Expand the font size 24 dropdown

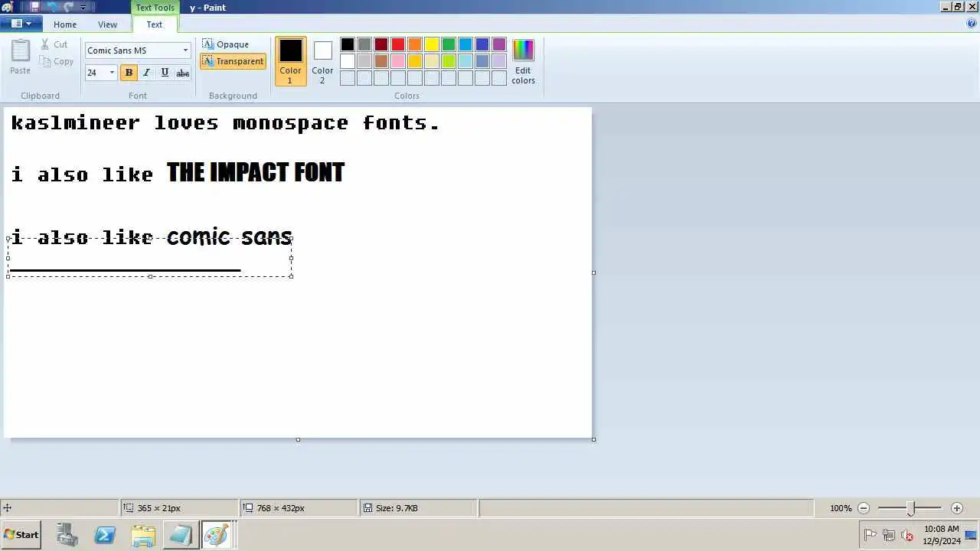112,73
